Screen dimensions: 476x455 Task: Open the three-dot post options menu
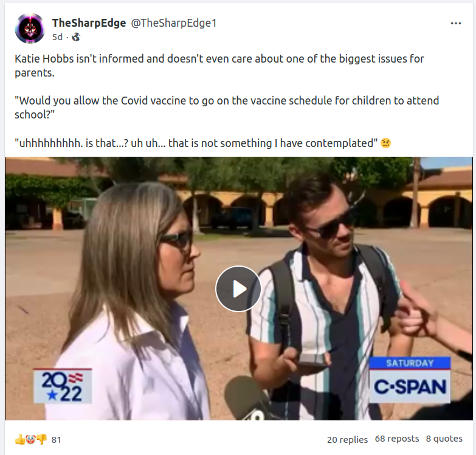456,23
